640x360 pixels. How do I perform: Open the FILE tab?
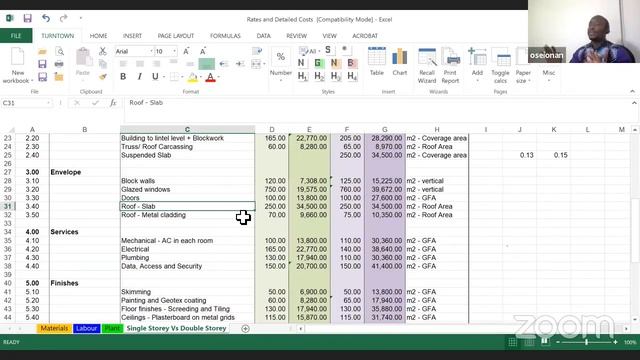point(16,36)
